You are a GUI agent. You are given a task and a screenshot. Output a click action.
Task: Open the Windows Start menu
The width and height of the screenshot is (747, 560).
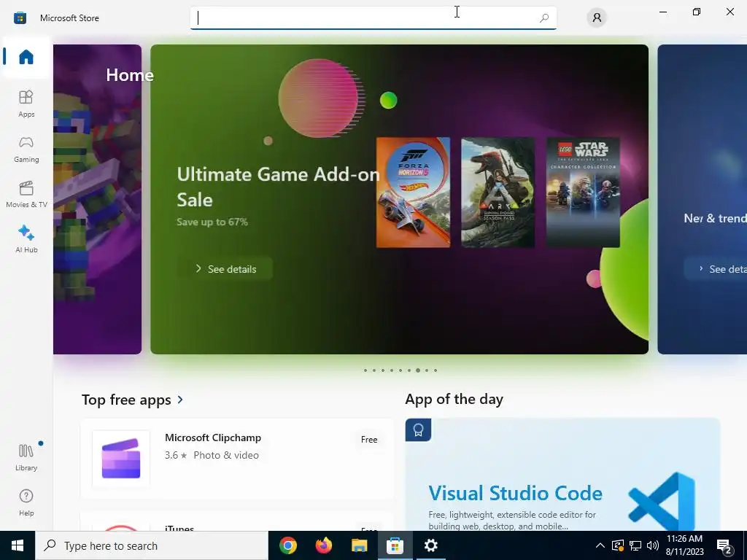tap(18, 545)
